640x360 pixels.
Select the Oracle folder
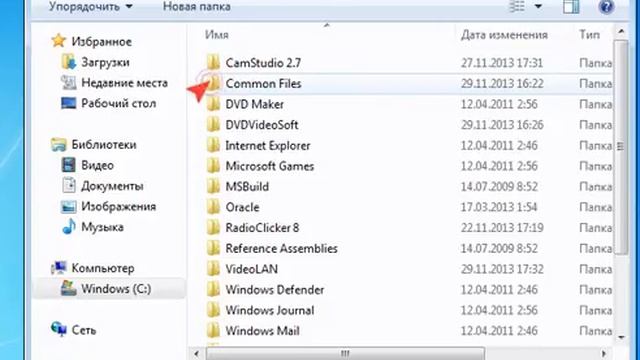coord(242,207)
